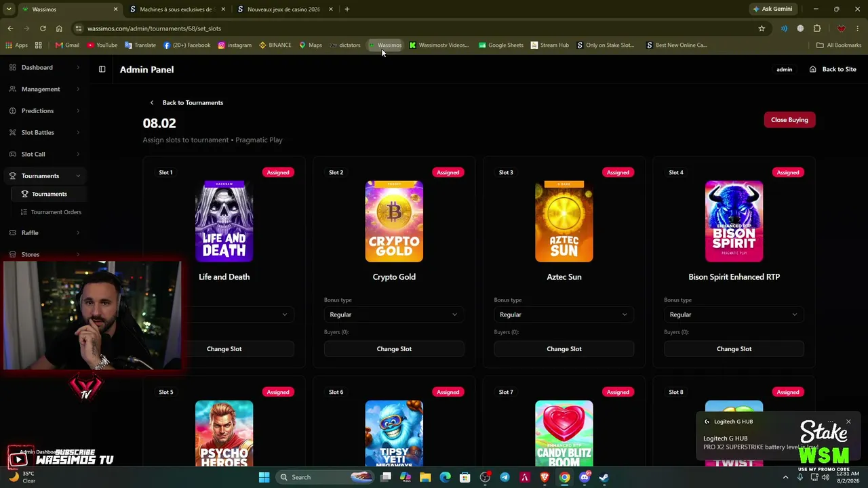Screen dimensions: 868x488
Task: Open Discord from the taskbar
Action: click(585, 477)
